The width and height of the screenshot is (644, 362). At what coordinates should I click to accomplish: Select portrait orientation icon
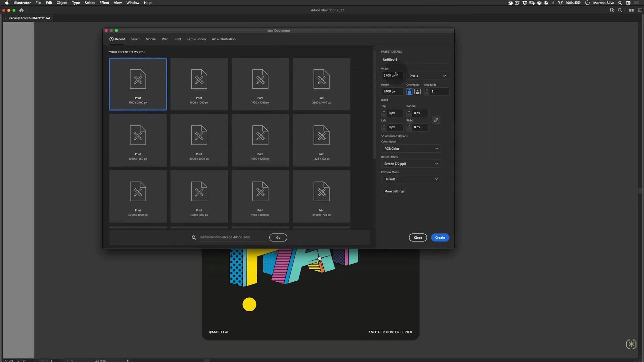pos(409,91)
